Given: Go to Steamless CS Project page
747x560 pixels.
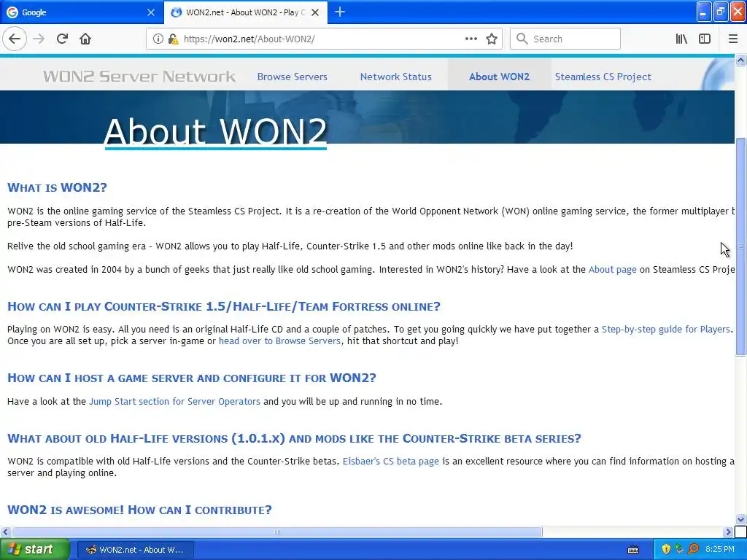Looking at the screenshot, I should coord(603,77).
